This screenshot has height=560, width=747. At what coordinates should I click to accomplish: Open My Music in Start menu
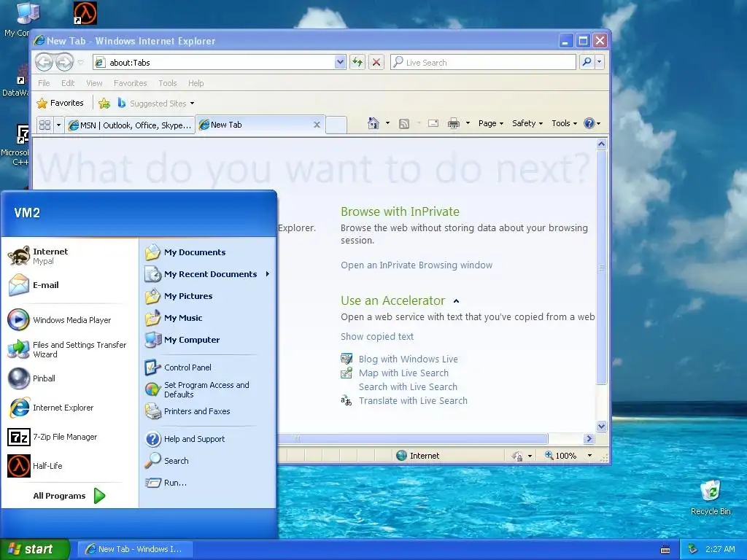(208, 318)
